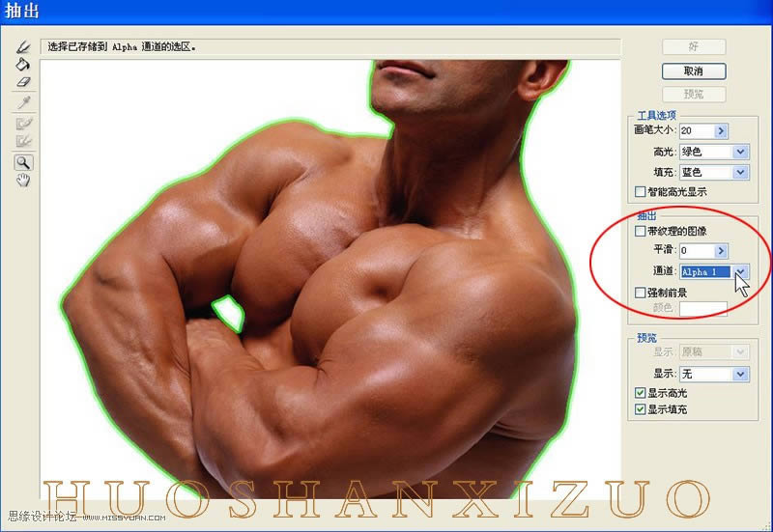Select the Edge Highlighter tool
This screenshot has height=532, width=773.
coord(24,46)
